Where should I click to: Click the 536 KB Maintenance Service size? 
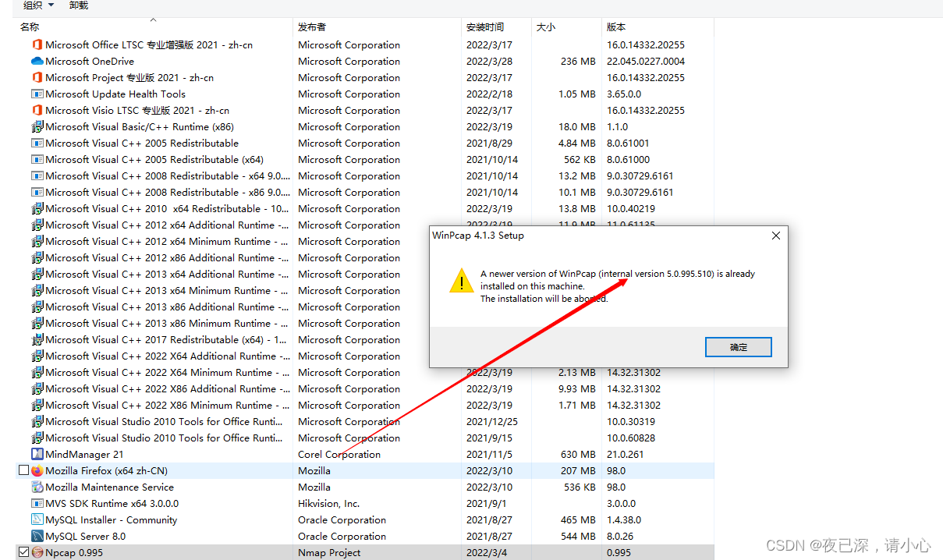coord(580,487)
